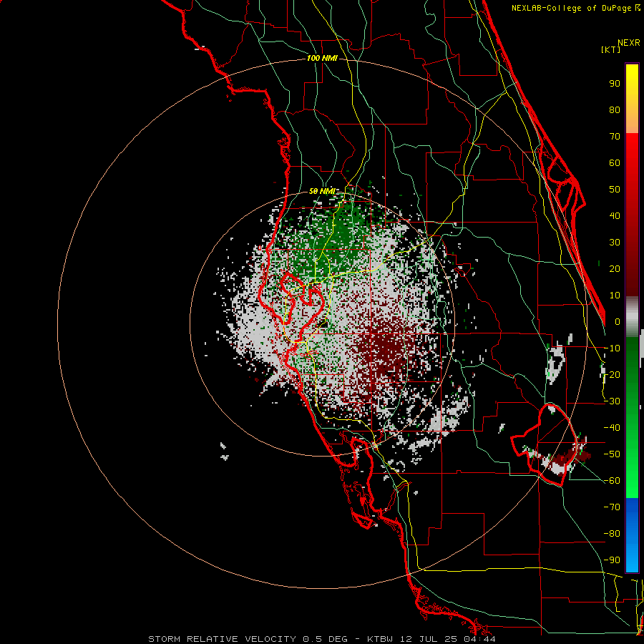Viewport: 644px width, 644px height.
Task: Select the 100 NMI range ring label
Action: click(x=322, y=59)
